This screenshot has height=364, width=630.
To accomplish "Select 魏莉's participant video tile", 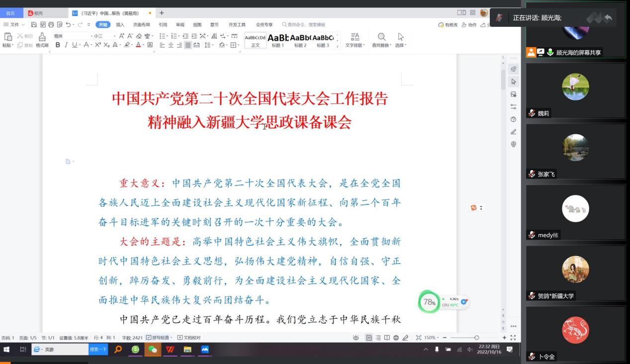I will (575, 90).
